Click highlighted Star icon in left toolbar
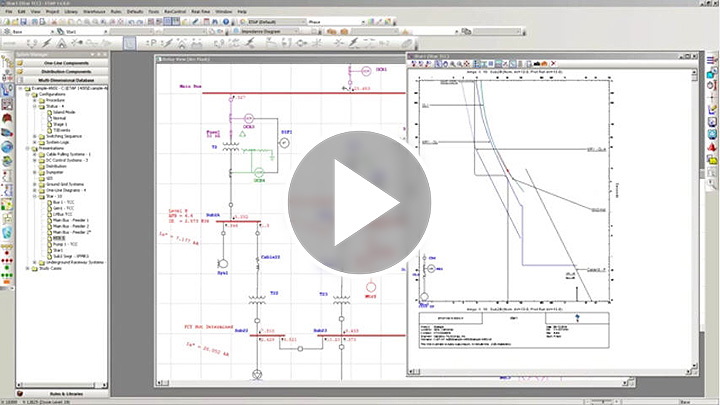Viewport: 720px width, 405px height. [7, 90]
